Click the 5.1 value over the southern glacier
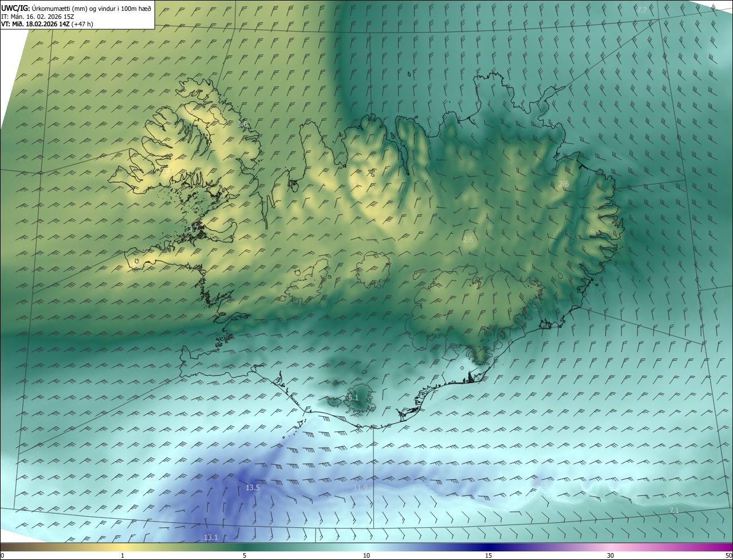The height and width of the screenshot is (560, 733). [x=353, y=397]
